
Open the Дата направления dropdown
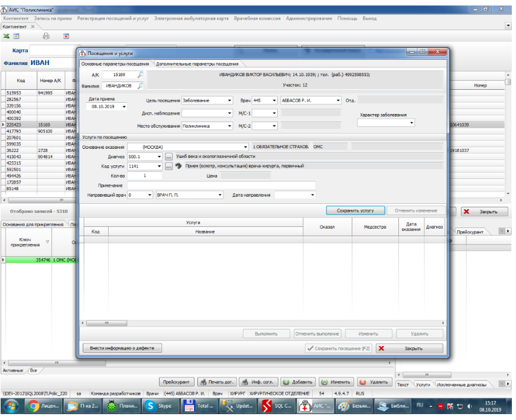[x=312, y=195]
